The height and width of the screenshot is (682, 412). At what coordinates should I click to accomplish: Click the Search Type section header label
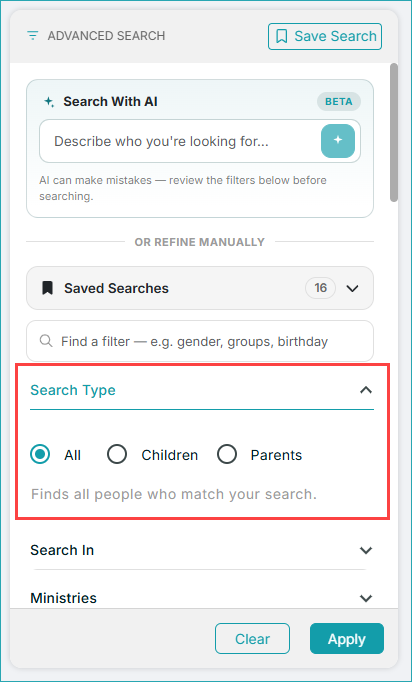(x=73, y=390)
